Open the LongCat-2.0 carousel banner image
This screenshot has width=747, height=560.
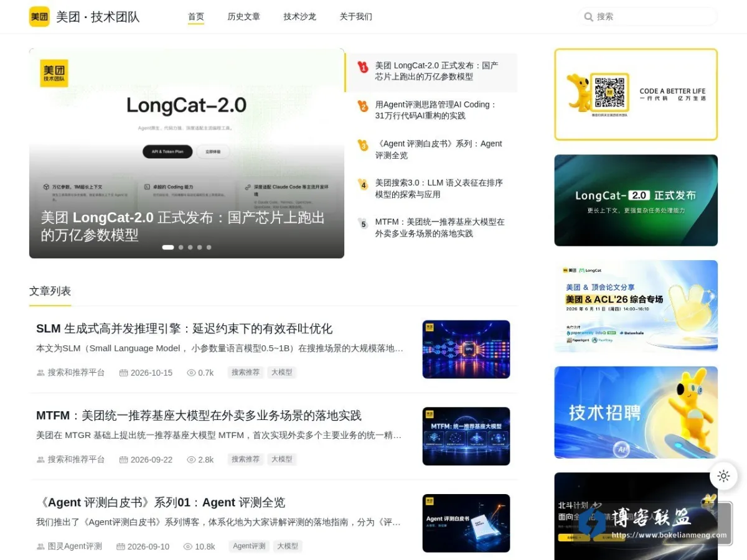coord(187,153)
